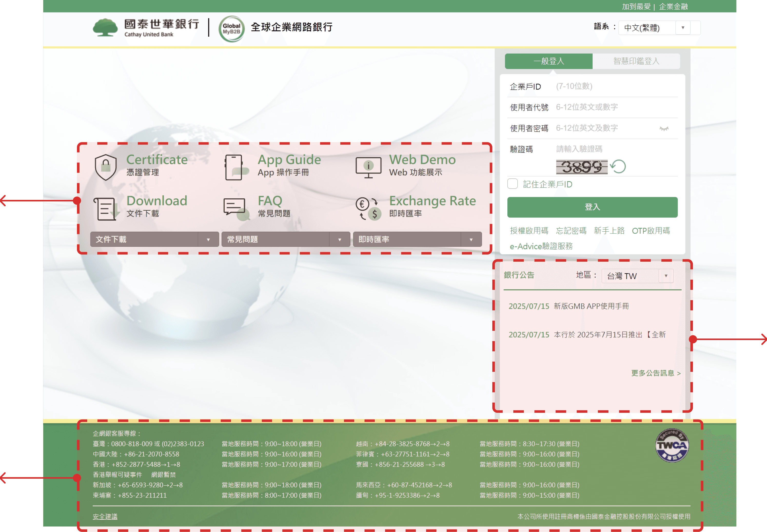Click the Certificate shield lock icon
767x532 pixels.
105,167
